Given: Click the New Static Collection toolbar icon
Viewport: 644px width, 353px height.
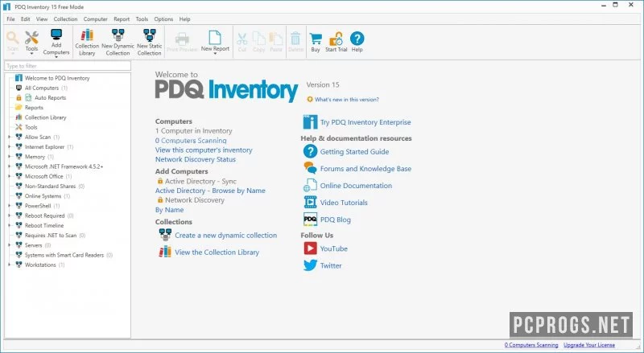Looking at the screenshot, I should (150, 35).
